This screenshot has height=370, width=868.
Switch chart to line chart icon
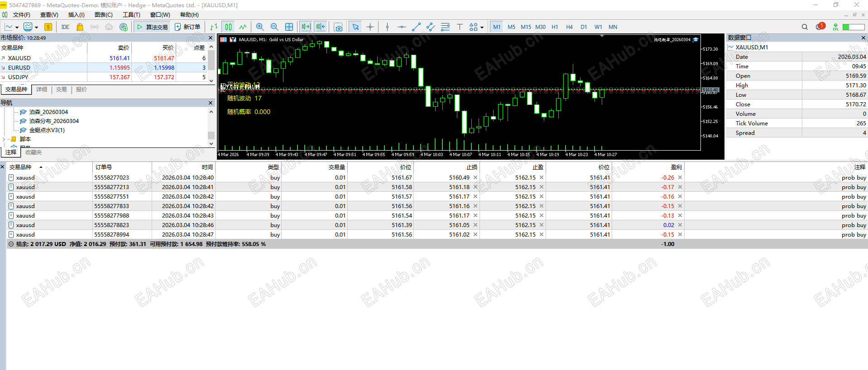pos(243,27)
